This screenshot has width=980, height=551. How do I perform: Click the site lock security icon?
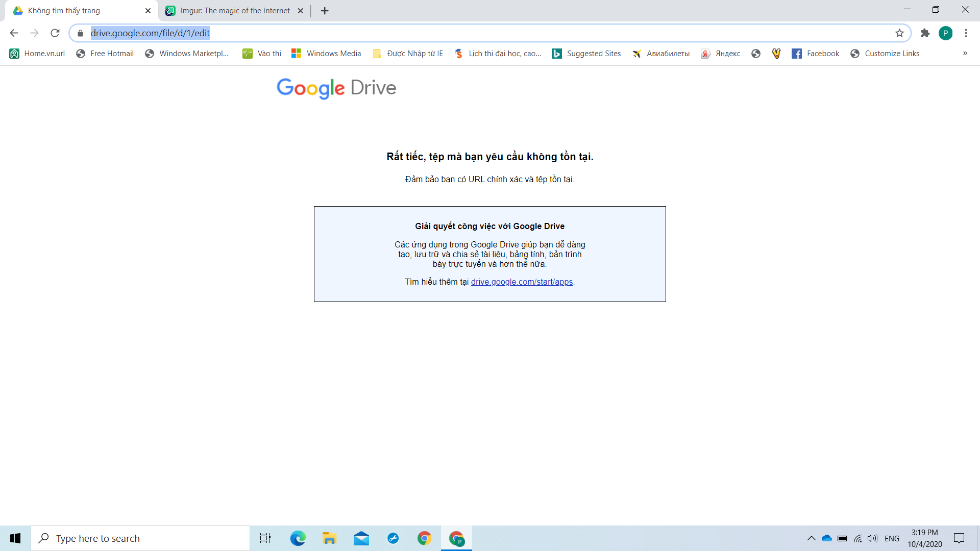click(x=80, y=33)
